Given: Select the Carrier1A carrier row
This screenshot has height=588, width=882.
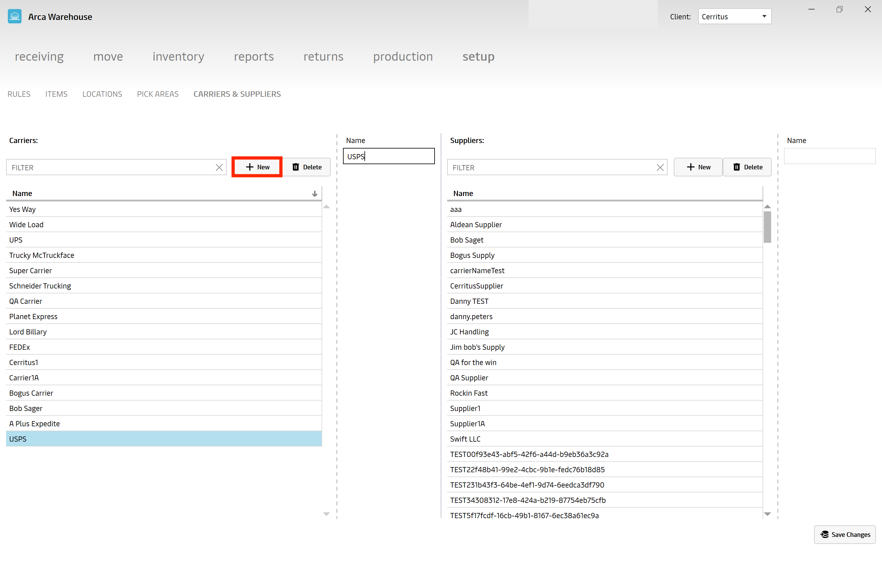Looking at the screenshot, I should pyautogui.click(x=164, y=378).
